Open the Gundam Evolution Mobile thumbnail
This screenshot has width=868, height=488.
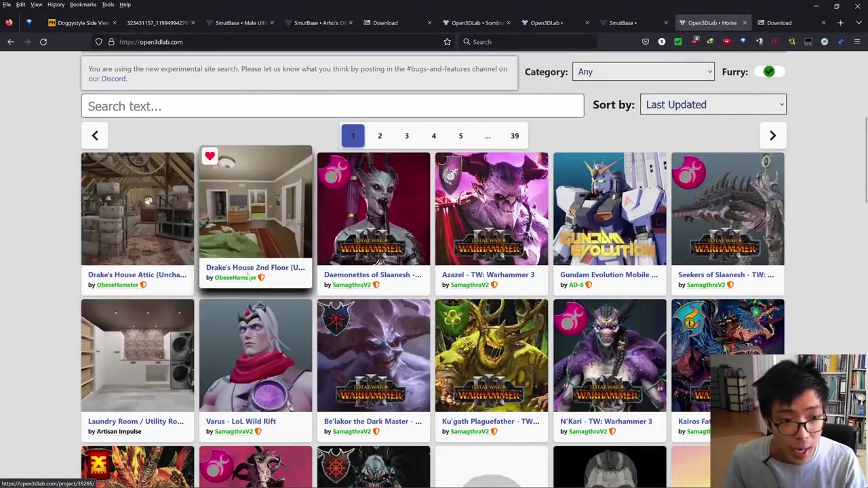[x=610, y=209]
